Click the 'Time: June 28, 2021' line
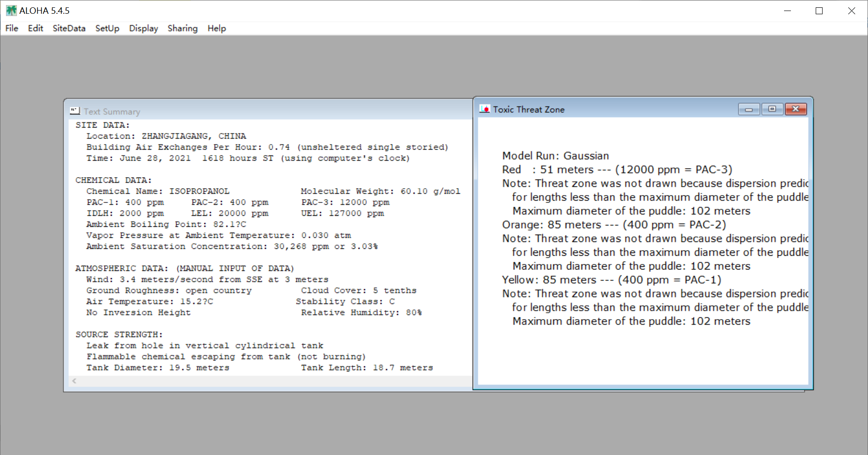 pos(248,158)
